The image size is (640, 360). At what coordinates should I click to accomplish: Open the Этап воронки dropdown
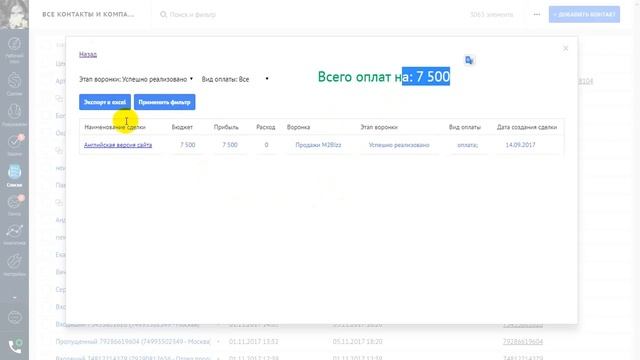coord(136,79)
